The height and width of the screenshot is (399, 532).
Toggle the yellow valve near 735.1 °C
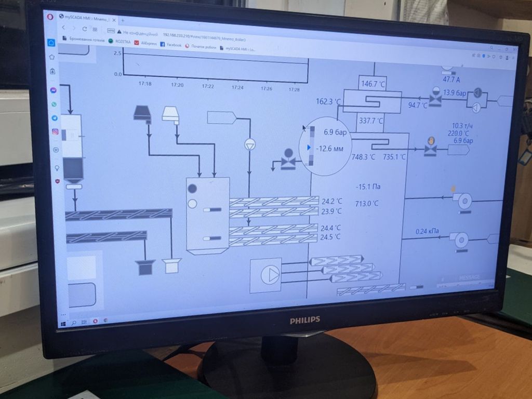[x=431, y=147]
